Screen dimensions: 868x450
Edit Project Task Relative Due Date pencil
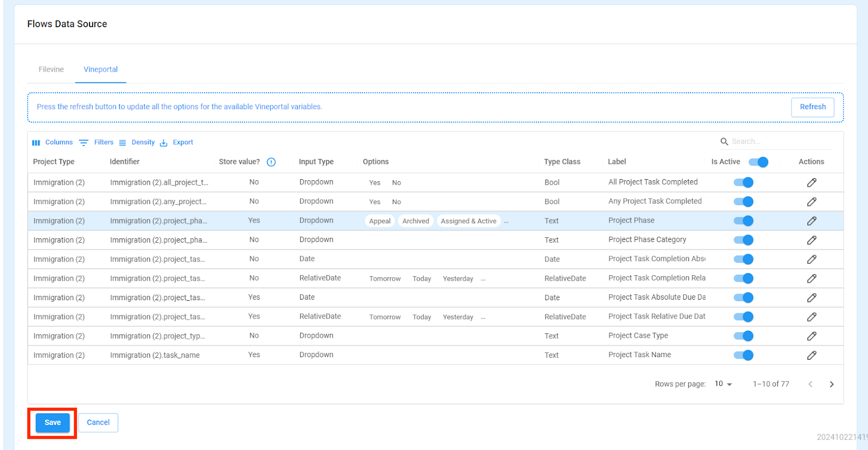(812, 316)
